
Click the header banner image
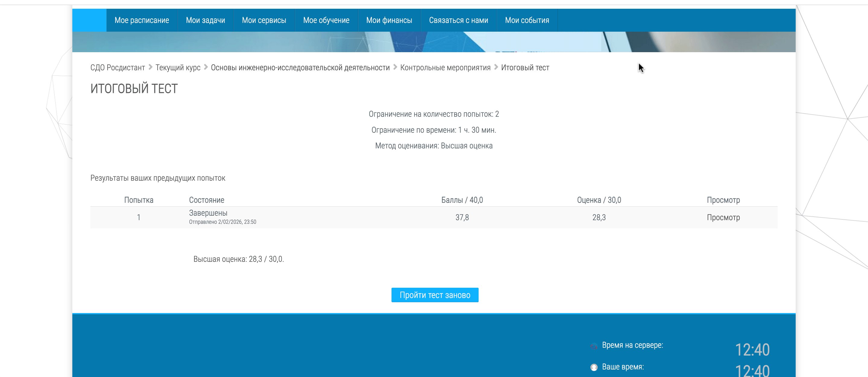click(434, 42)
